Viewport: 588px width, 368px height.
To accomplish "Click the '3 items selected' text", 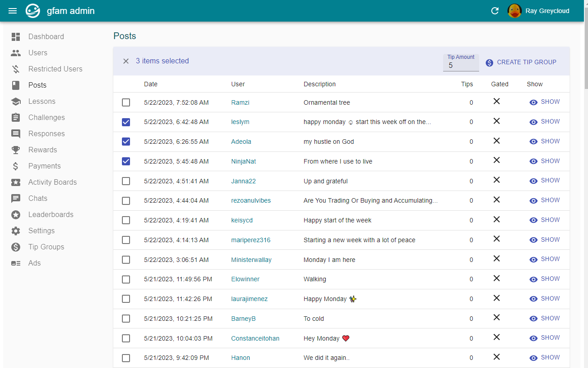I will 162,61.
